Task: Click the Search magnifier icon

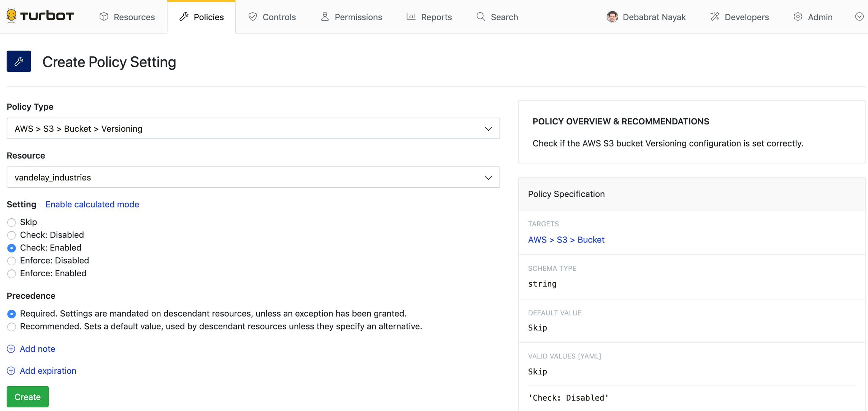Action: coord(481,17)
